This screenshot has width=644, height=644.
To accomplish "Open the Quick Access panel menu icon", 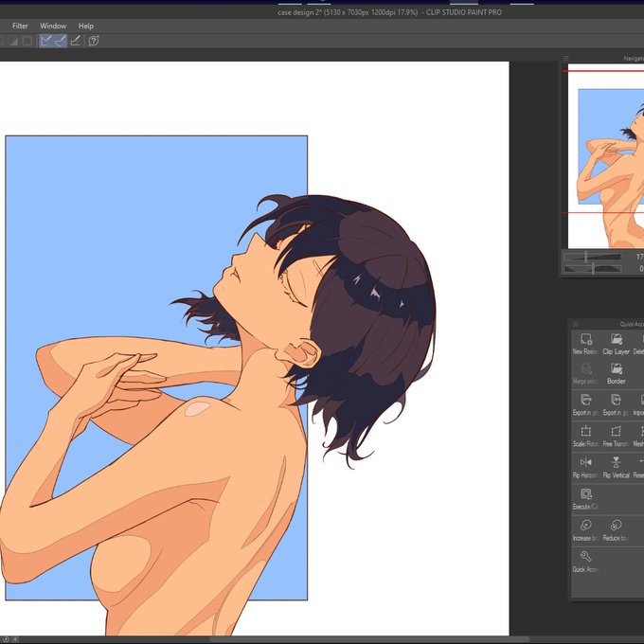I will click(x=576, y=324).
